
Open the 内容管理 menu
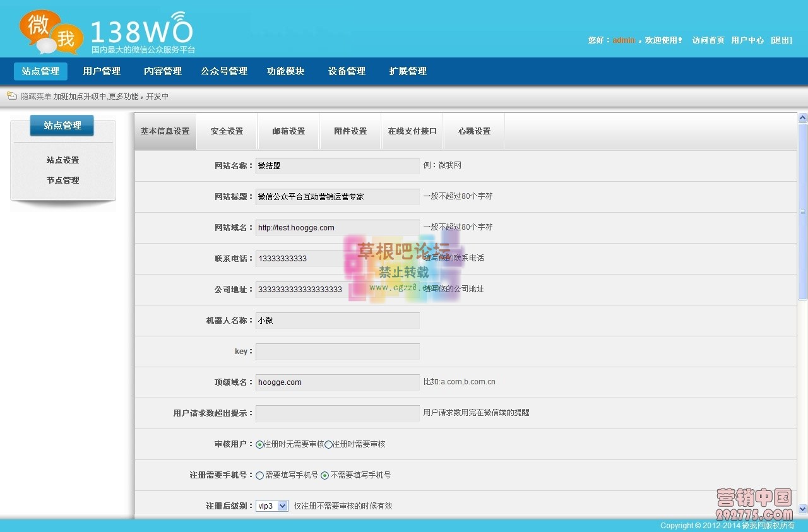click(162, 71)
